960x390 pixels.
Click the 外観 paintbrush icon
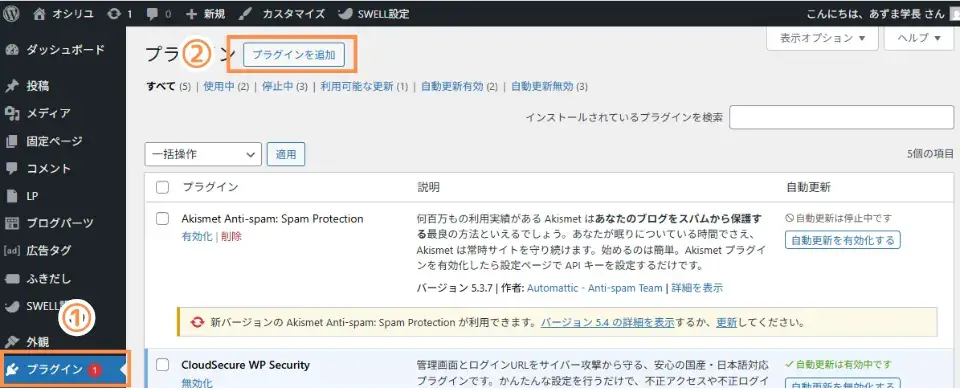pos(12,342)
